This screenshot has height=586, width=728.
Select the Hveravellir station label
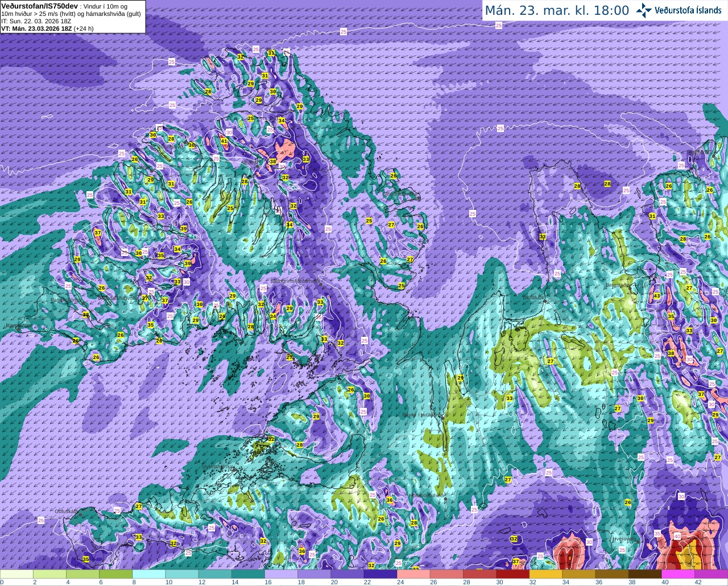[624, 538]
